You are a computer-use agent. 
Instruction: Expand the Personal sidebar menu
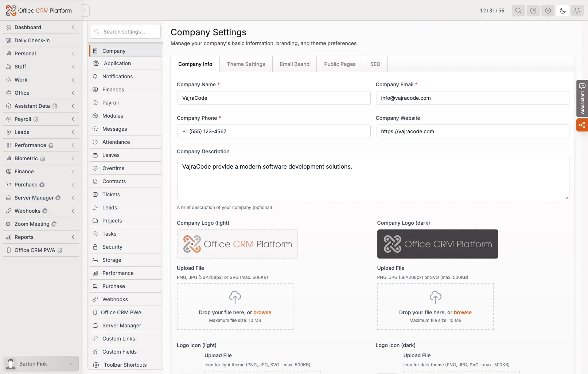[41, 54]
